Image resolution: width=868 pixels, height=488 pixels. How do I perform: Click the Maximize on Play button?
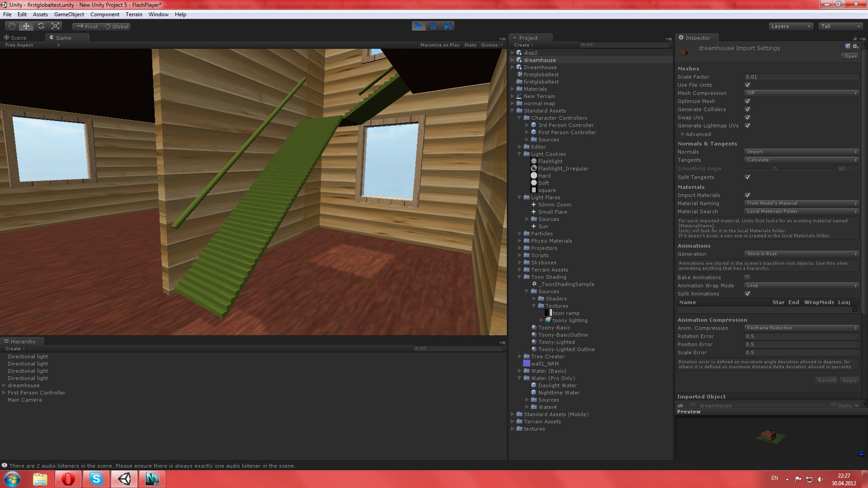pyautogui.click(x=439, y=45)
